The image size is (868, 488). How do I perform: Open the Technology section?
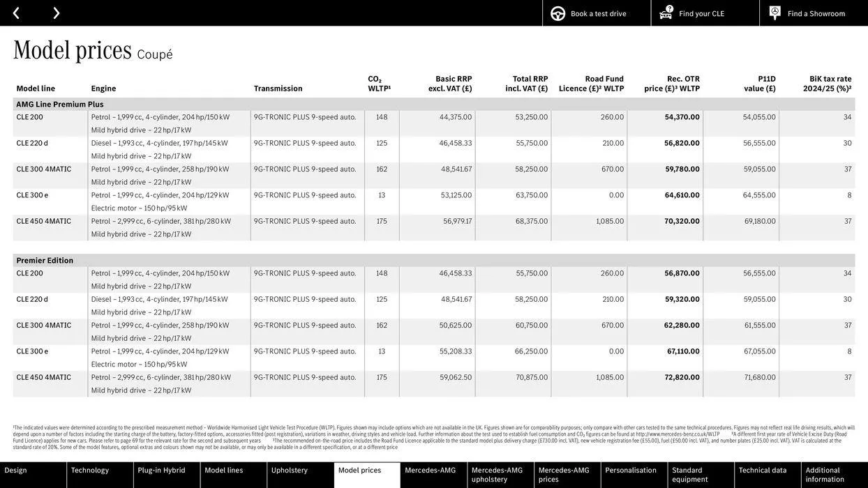click(91, 471)
